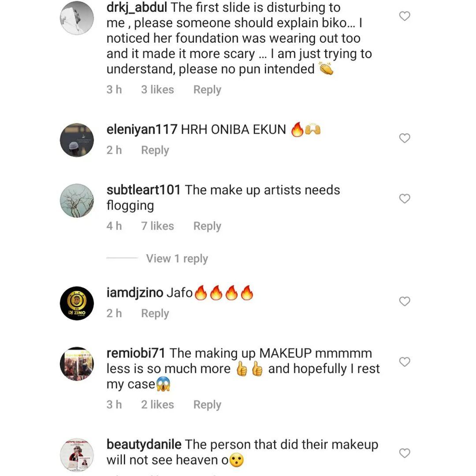Reply to eleniyan117's HRH ONIBA EKUN comment
Viewport: 476px width, 476px height.
155,150
